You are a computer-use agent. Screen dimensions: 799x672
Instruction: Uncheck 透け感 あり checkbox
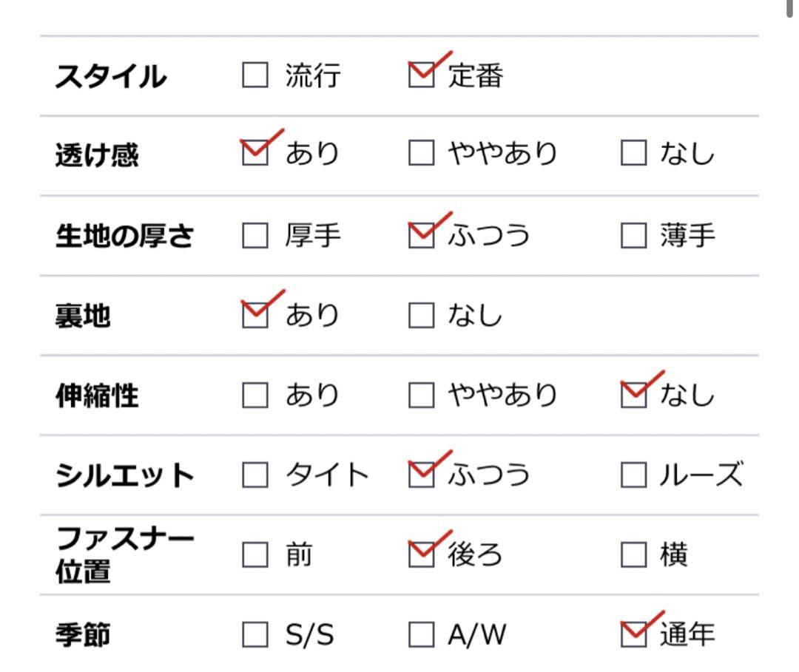[254, 153]
